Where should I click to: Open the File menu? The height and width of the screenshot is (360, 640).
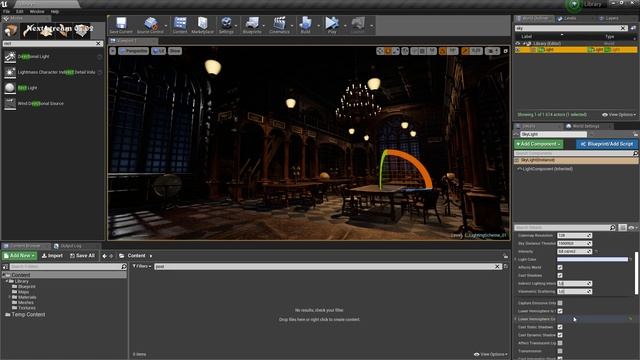[x=7, y=11]
